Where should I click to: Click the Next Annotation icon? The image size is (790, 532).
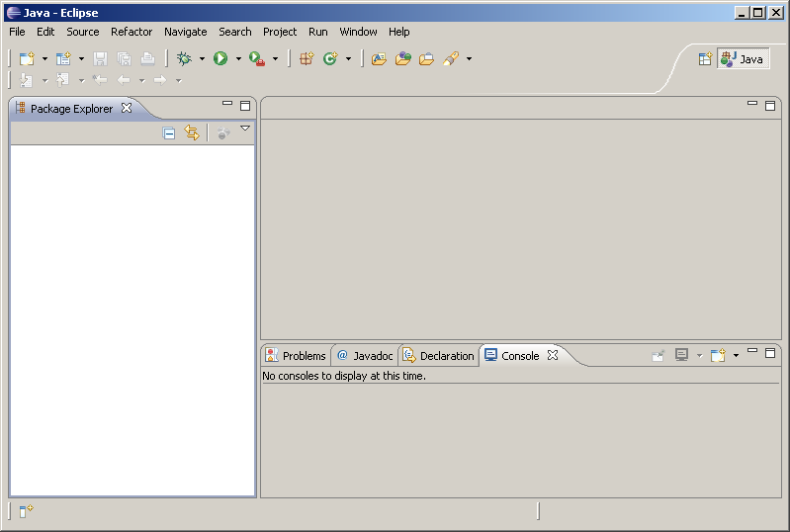27,80
